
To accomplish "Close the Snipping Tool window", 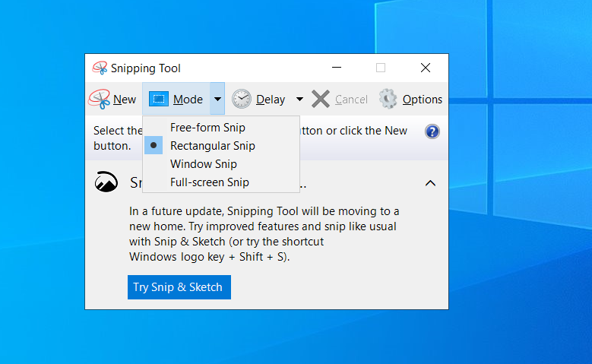I will pos(426,68).
